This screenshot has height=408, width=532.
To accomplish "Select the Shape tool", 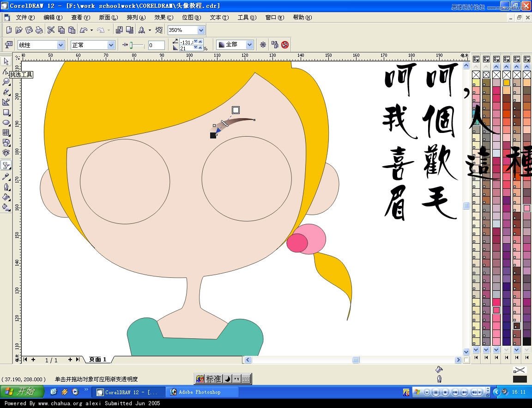I will point(6,72).
